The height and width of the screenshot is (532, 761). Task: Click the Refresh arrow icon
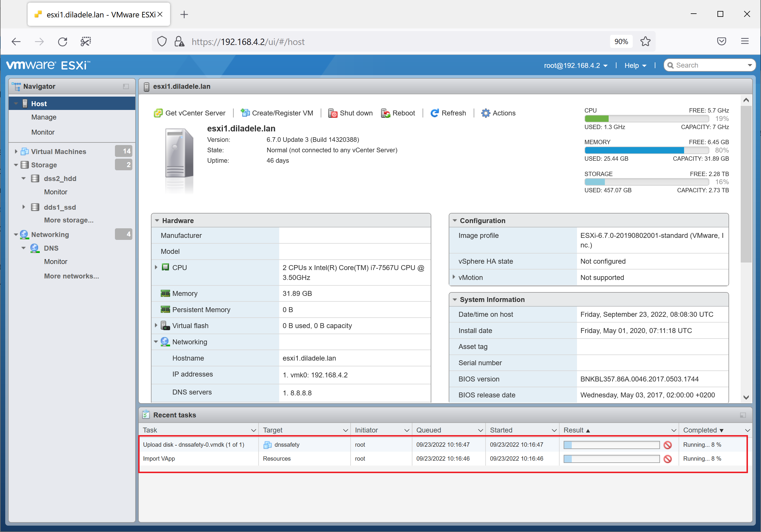[x=434, y=113]
